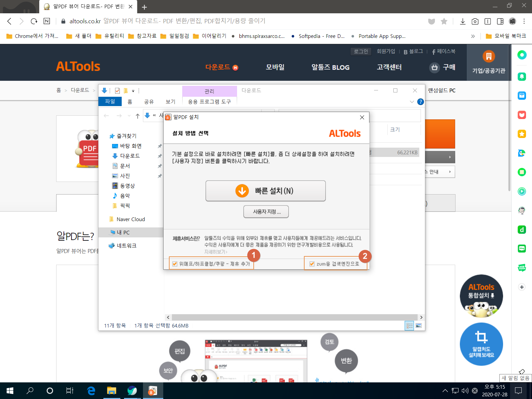Click the 기업/공공기관 building icon
Image resolution: width=532 pixels, height=399 pixels.
[x=488, y=57]
